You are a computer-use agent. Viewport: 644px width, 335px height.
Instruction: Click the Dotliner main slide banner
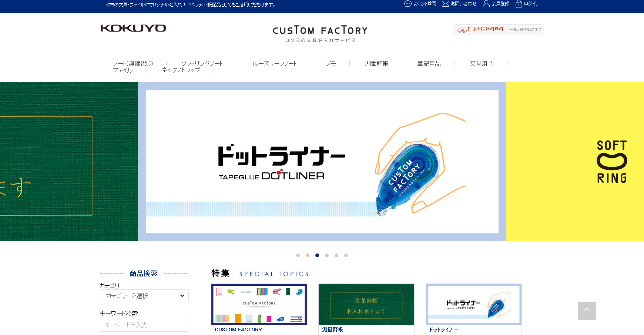(322, 162)
